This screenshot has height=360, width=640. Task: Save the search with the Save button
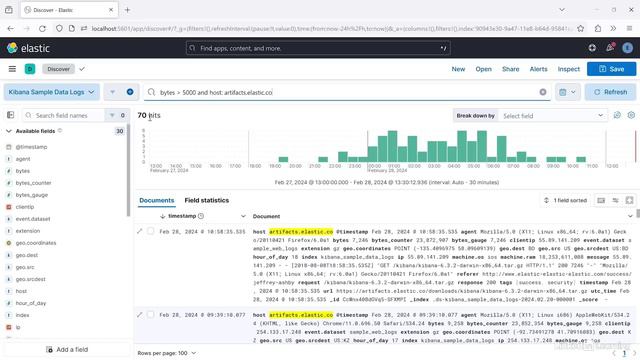click(611, 69)
